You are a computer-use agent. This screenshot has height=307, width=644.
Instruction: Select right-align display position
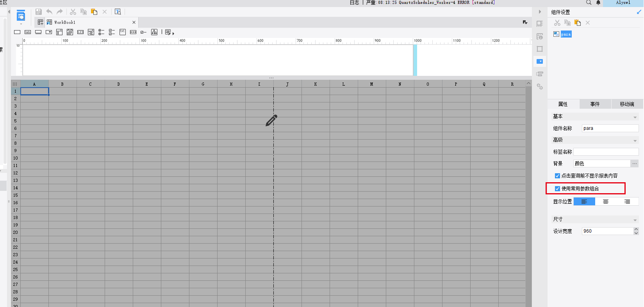point(627,201)
